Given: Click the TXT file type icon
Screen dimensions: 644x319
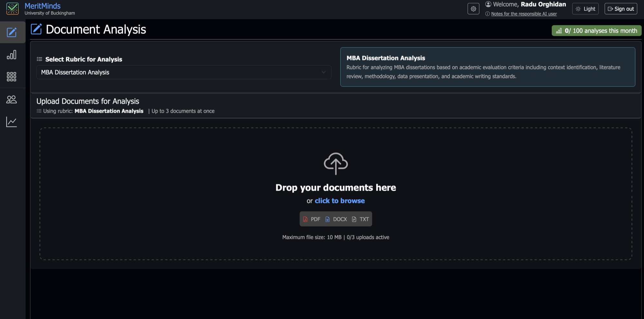Looking at the screenshot, I should click(354, 219).
